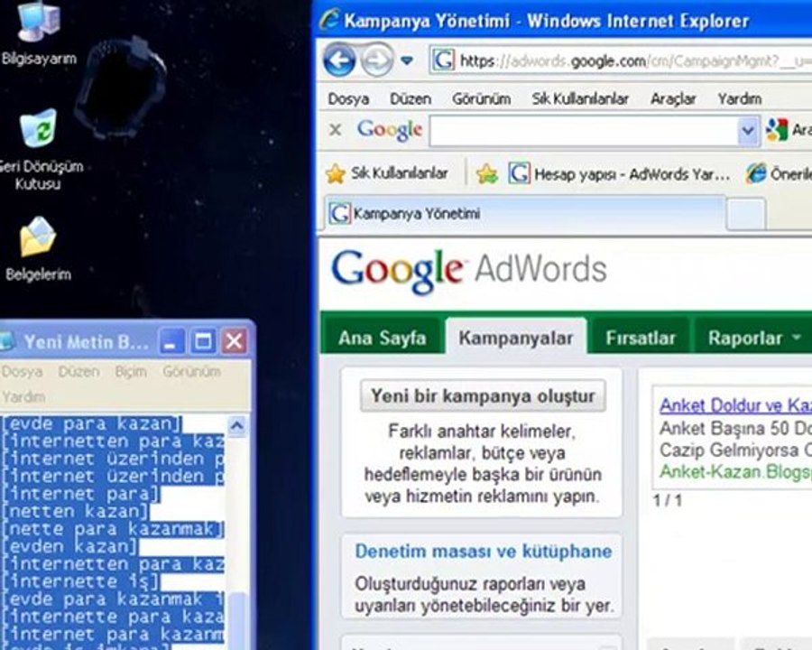
Task: Click the [nette para kazanmak] line
Action: point(113,529)
